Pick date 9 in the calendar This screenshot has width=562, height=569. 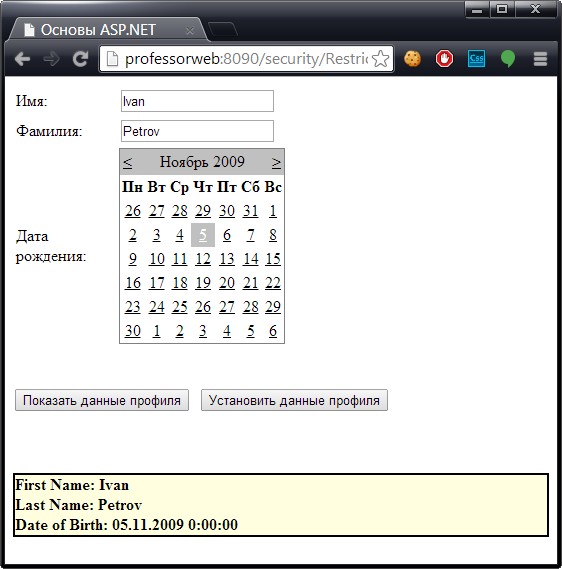[132, 259]
